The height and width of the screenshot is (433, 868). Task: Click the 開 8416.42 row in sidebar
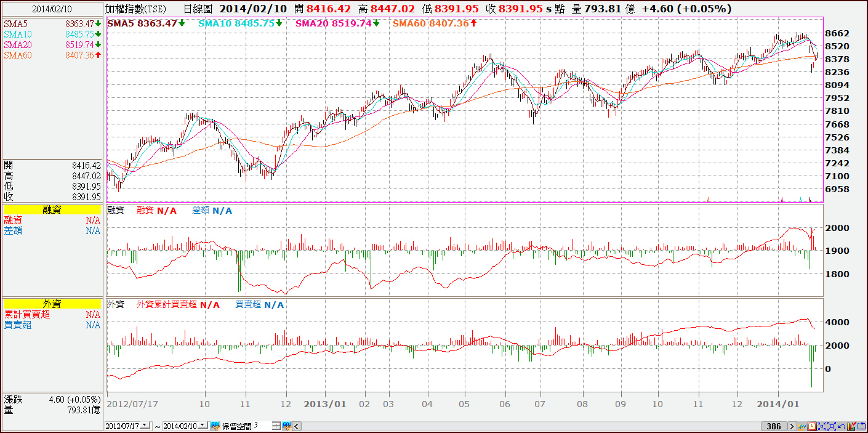click(52, 166)
